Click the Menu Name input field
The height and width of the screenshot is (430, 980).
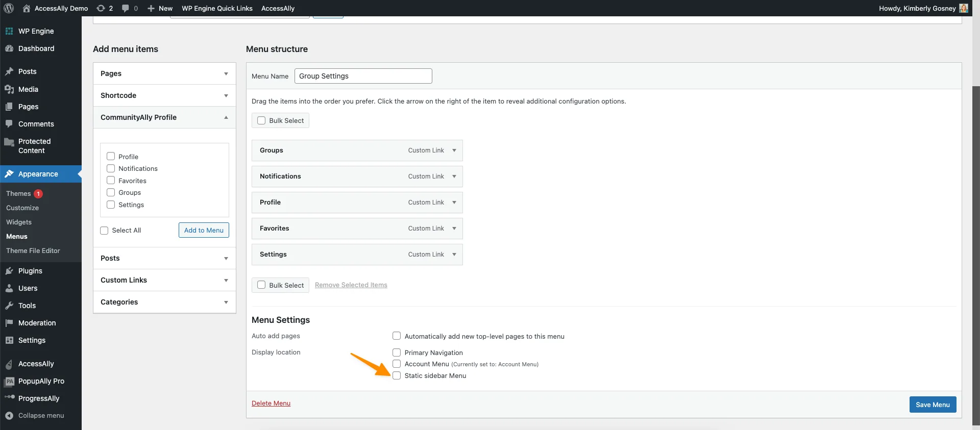coord(363,76)
